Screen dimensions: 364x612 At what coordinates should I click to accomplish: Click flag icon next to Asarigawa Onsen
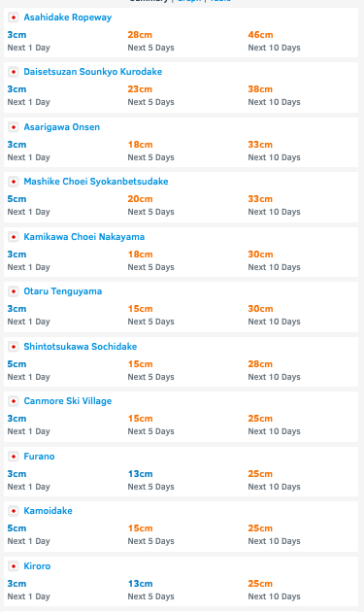click(14, 127)
